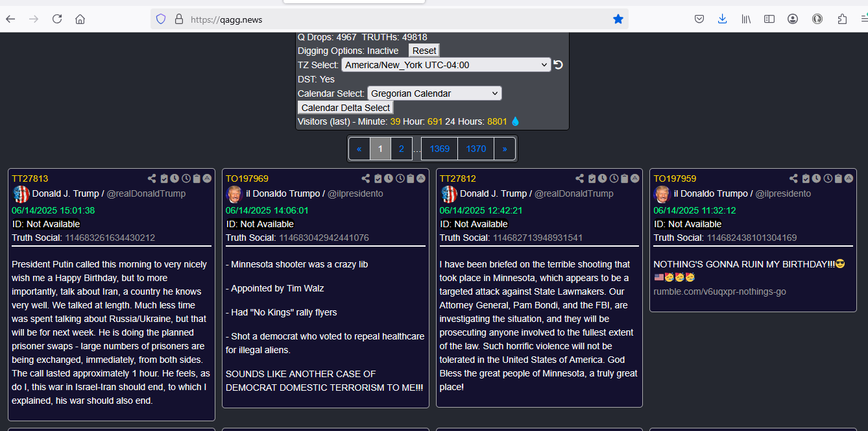Click the plain clipboard icon on post TT27813
The height and width of the screenshot is (431, 868).
197,179
